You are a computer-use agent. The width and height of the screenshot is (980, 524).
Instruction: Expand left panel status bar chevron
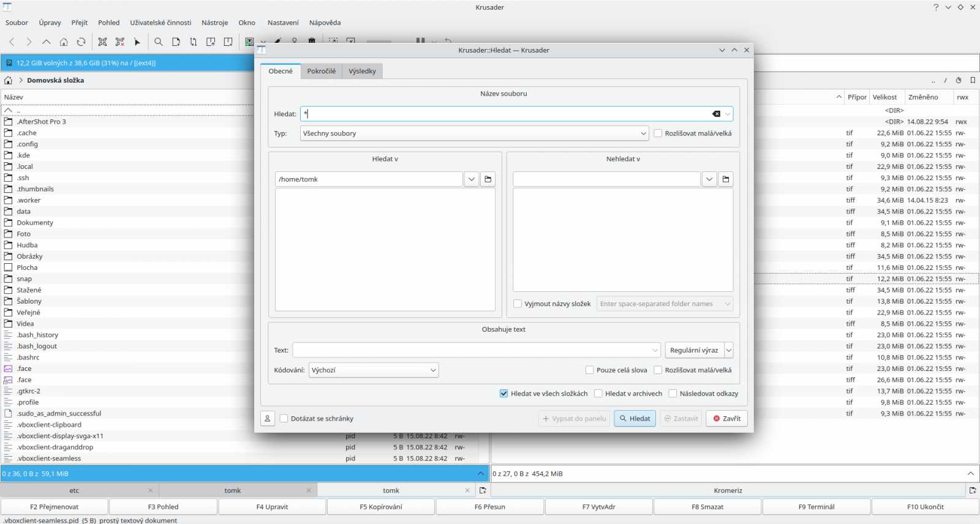tap(481, 473)
